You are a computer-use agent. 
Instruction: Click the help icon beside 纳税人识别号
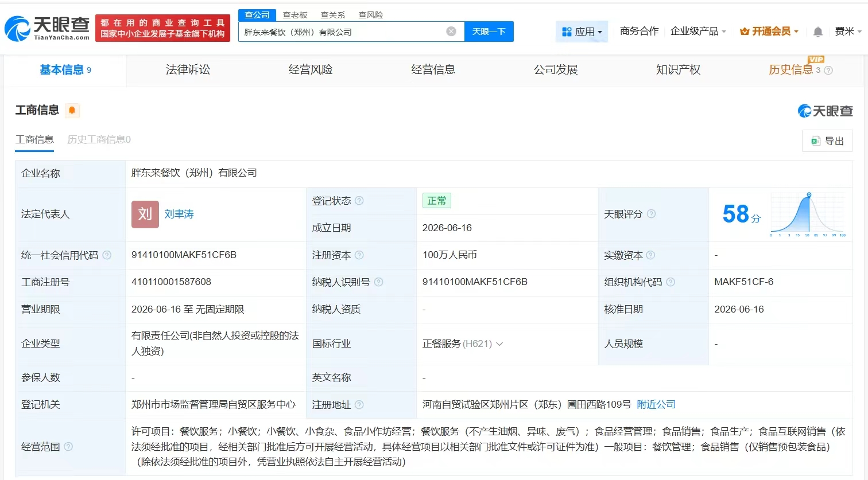coord(378,282)
